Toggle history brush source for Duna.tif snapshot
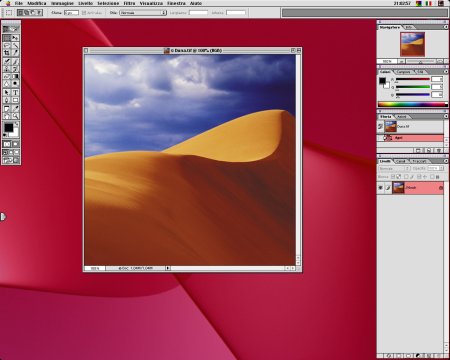The height and width of the screenshot is (360, 450). pos(380,126)
